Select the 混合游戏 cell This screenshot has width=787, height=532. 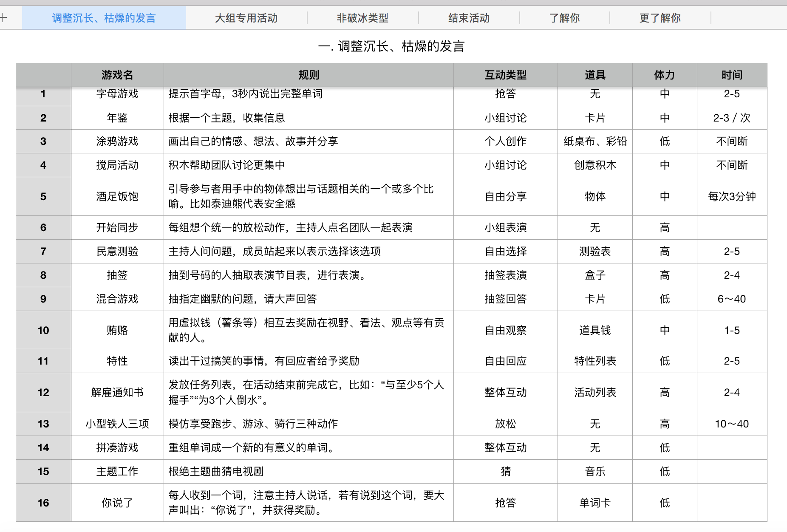[117, 299]
